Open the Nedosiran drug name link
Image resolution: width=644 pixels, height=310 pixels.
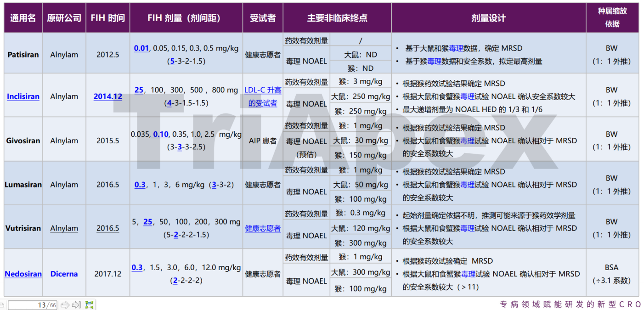[x=23, y=274]
